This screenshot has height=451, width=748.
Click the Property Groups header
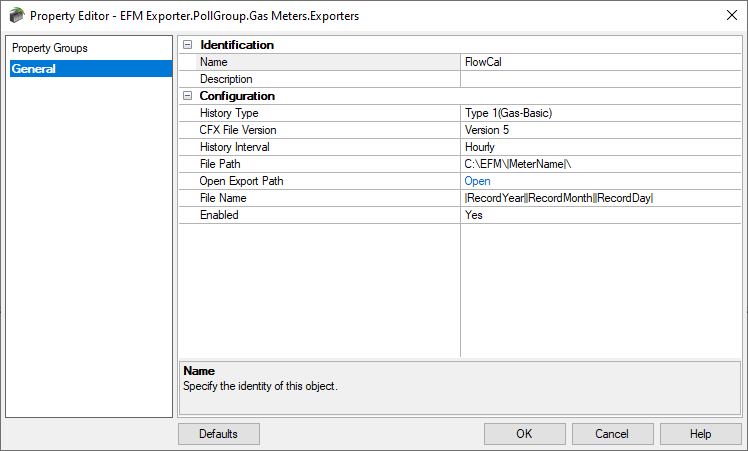click(x=50, y=48)
